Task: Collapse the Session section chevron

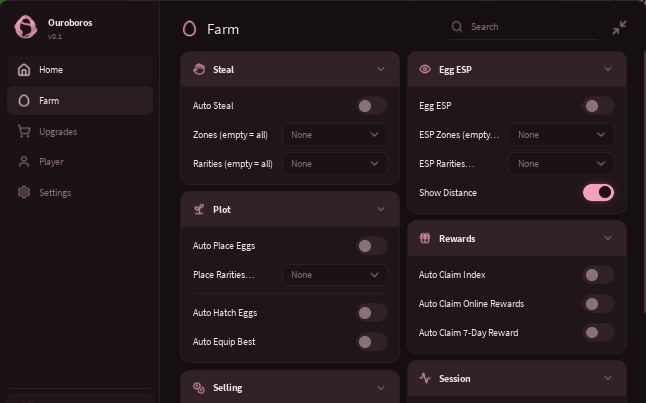Action: pyautogui.click(x=608, y=378)
